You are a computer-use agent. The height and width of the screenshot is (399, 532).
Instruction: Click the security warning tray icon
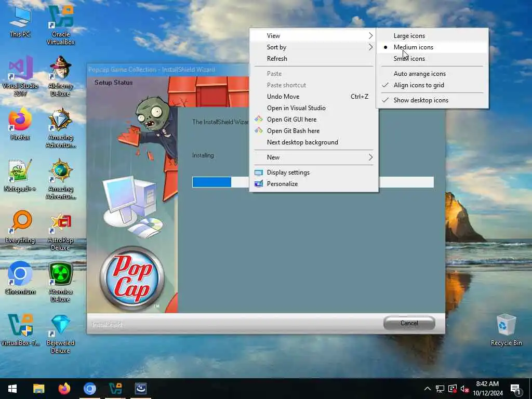pos(453,389)
